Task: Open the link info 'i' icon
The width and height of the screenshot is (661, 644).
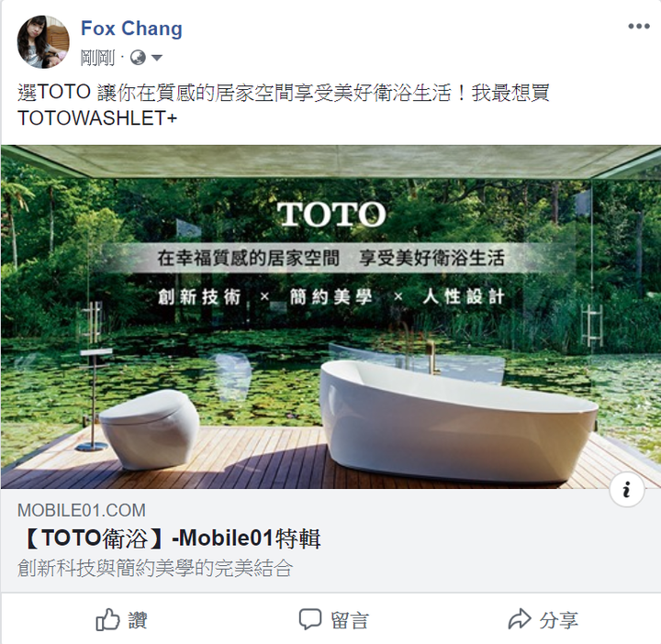Action: [627, 490]
